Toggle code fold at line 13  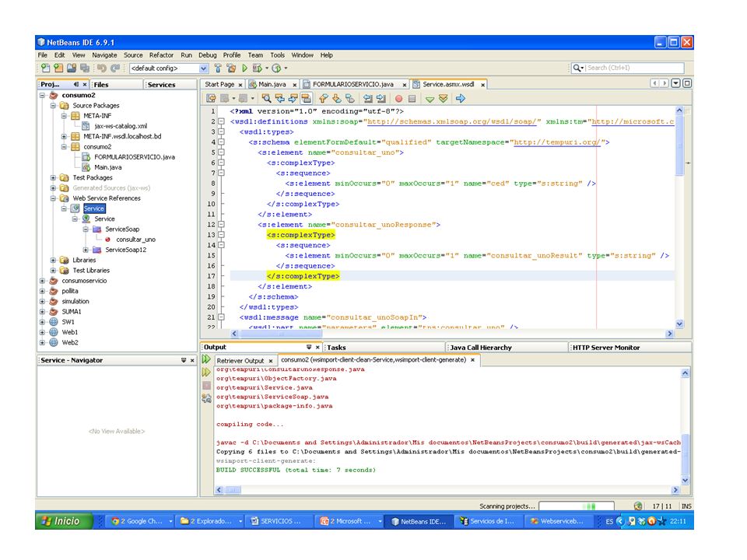221,235
